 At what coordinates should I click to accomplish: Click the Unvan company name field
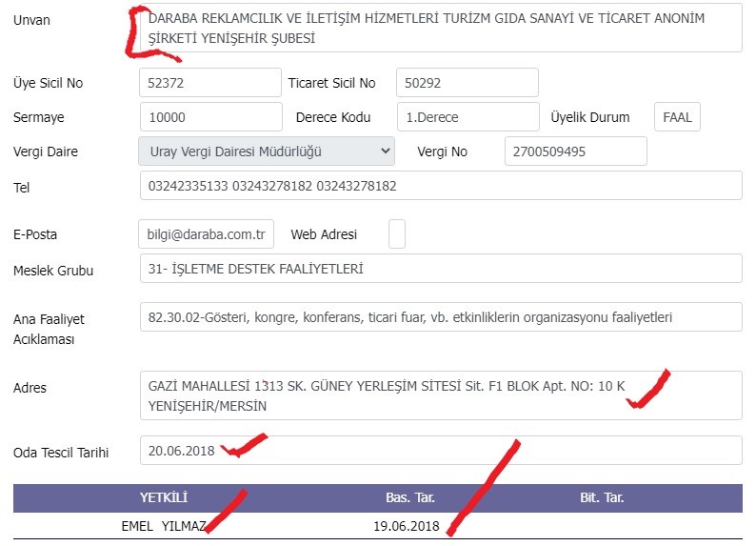point(441,28)
